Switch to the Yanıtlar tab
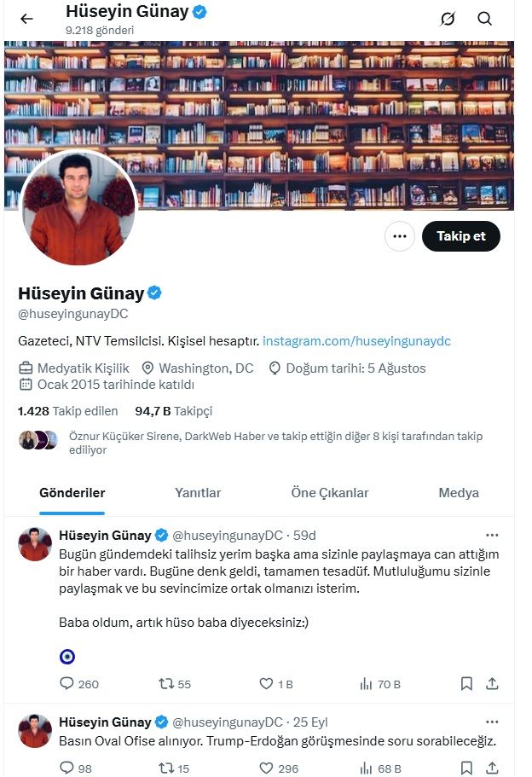 [x=198, y=493]
